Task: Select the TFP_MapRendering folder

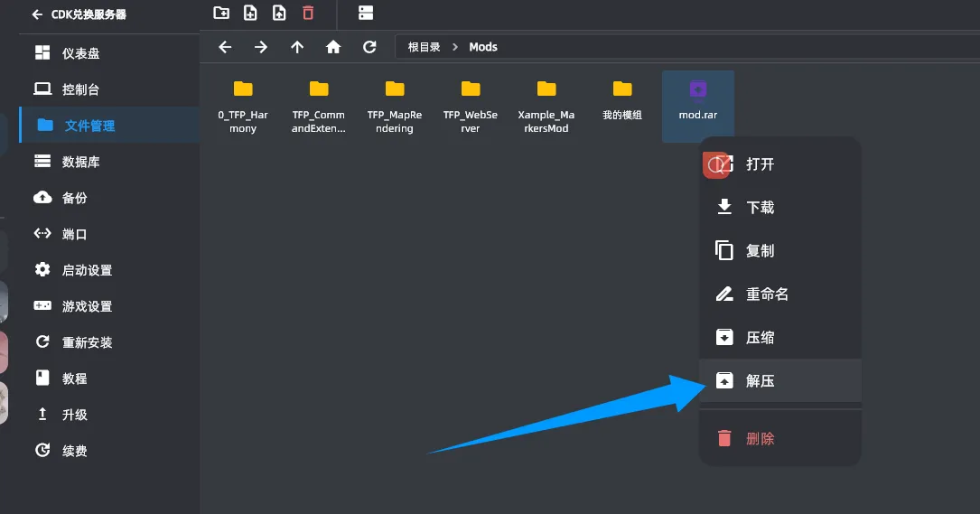Action: [x=395, y=107]
